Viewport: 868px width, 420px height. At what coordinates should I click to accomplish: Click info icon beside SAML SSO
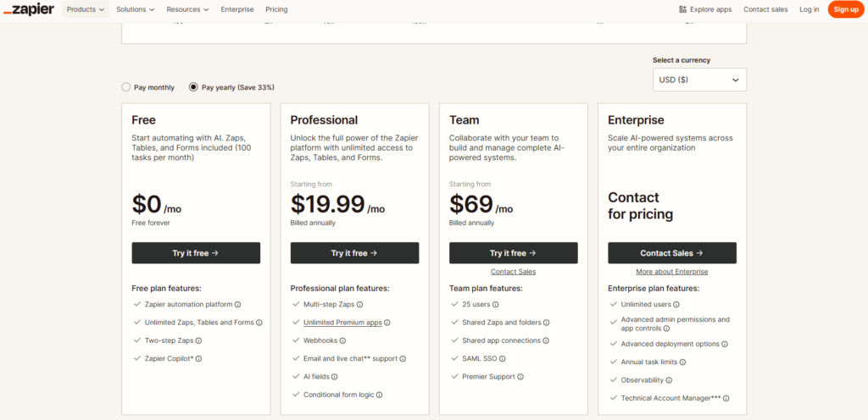coord(501,358)
